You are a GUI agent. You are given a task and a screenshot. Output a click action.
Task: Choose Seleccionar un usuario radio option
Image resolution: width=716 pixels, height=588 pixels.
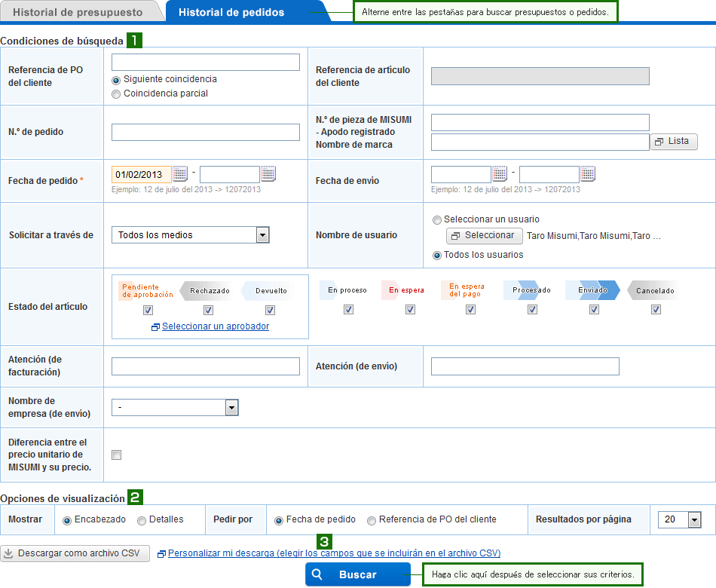pyautogui.click(x=437, y=220)
